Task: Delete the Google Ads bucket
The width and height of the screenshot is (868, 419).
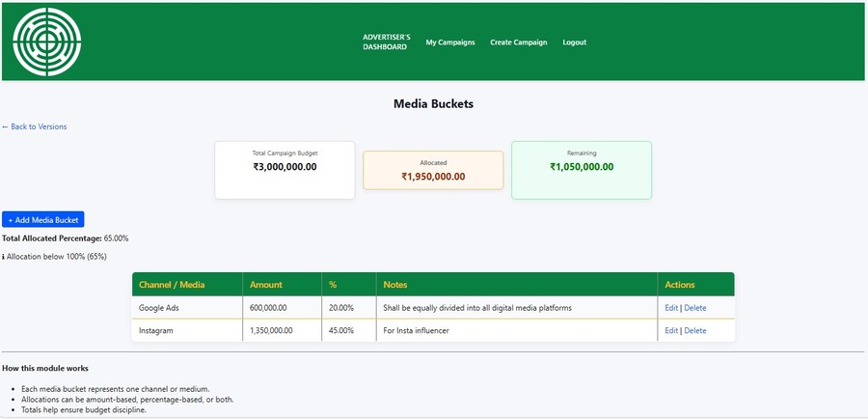Action: click(x=695, y=308)
